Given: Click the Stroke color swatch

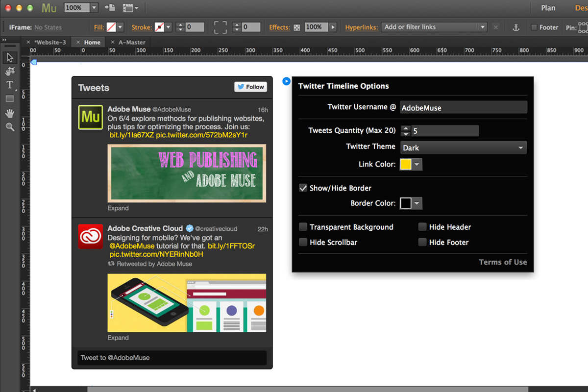Looking at the screenshot, I should [x=160, y=27].
